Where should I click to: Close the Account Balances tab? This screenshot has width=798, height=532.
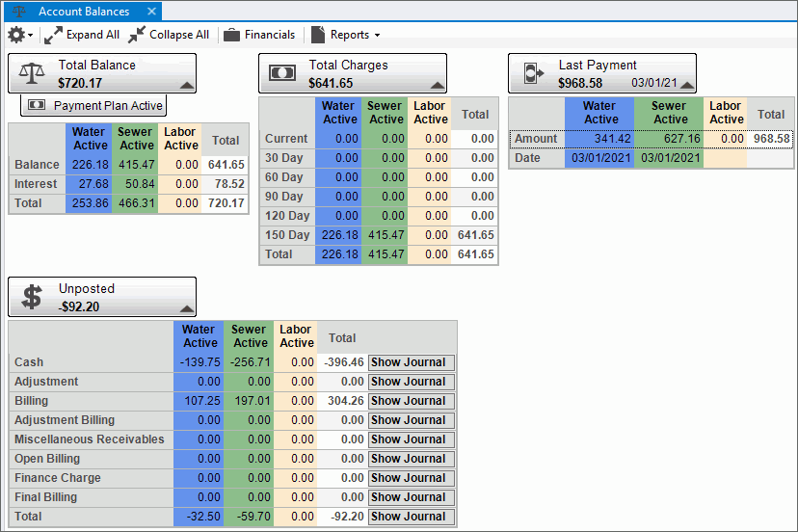[x=151, y=12]
